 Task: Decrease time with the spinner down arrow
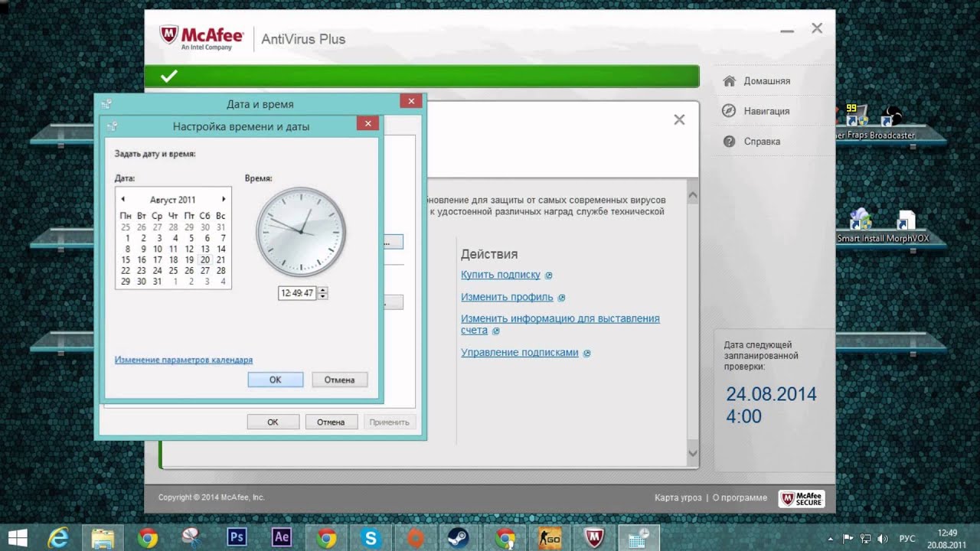(322, 296)
